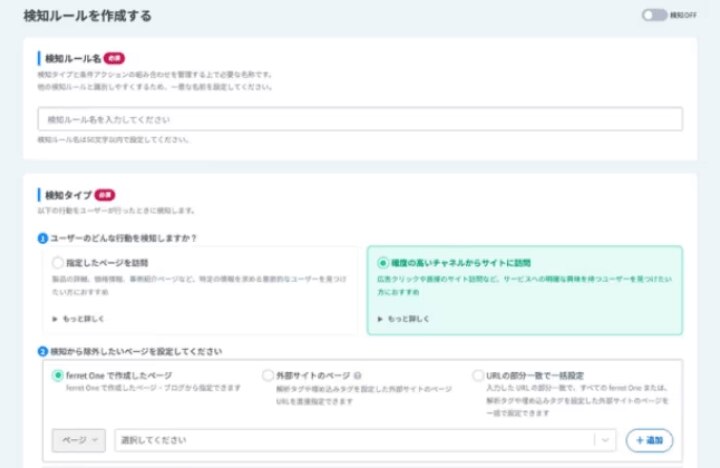Click the 検知ルールを作成する page heading

(x=88, y=16)
